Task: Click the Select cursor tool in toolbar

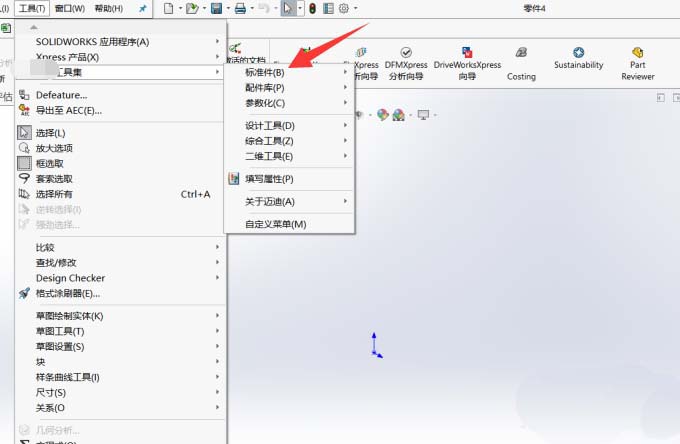Action: [287, 8]
